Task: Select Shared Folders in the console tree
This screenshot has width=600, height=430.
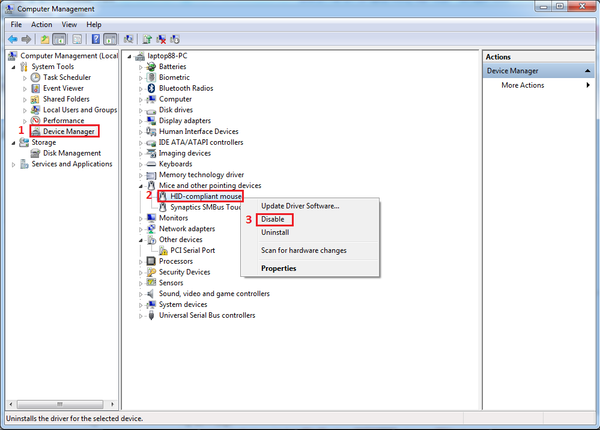Action: 66,99
